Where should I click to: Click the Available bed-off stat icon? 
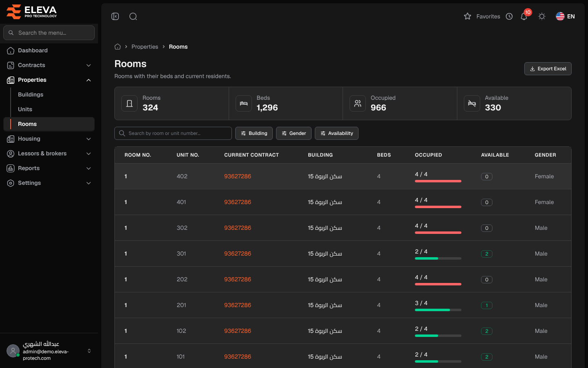coord(472,103)
